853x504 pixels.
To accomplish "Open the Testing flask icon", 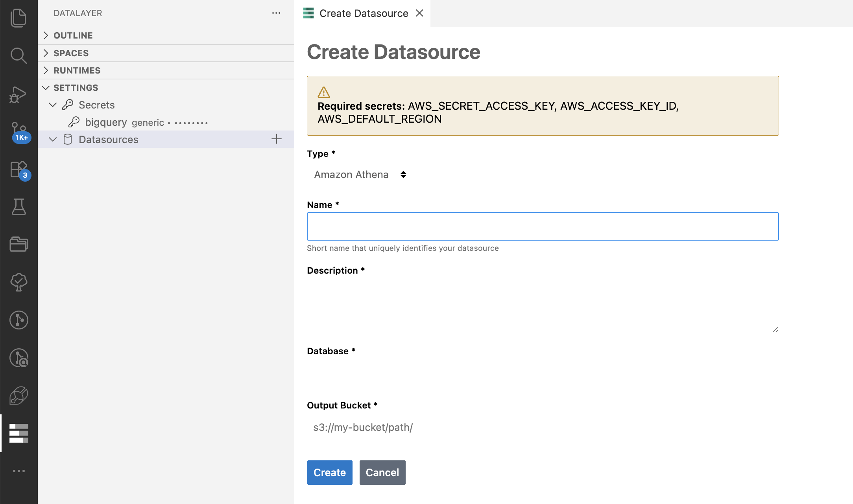I will [x=18, y=207].
